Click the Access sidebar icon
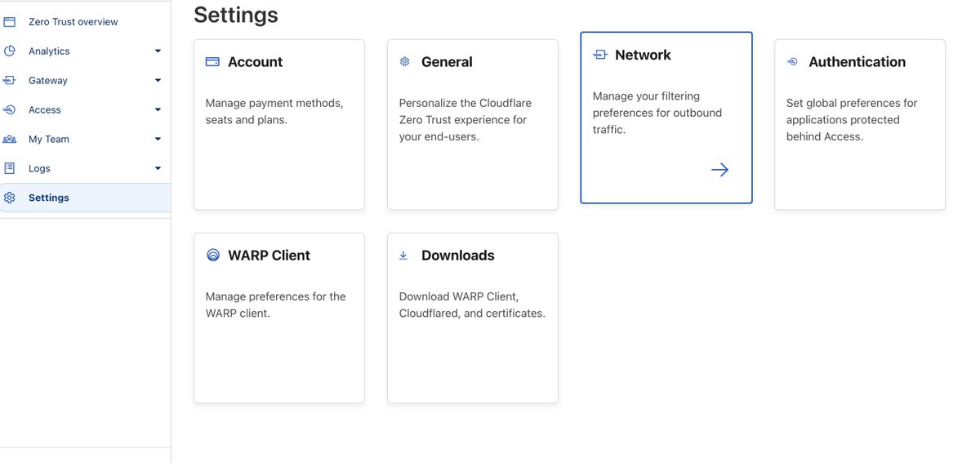This screenshot has height=463, width=980. (10, 109)
